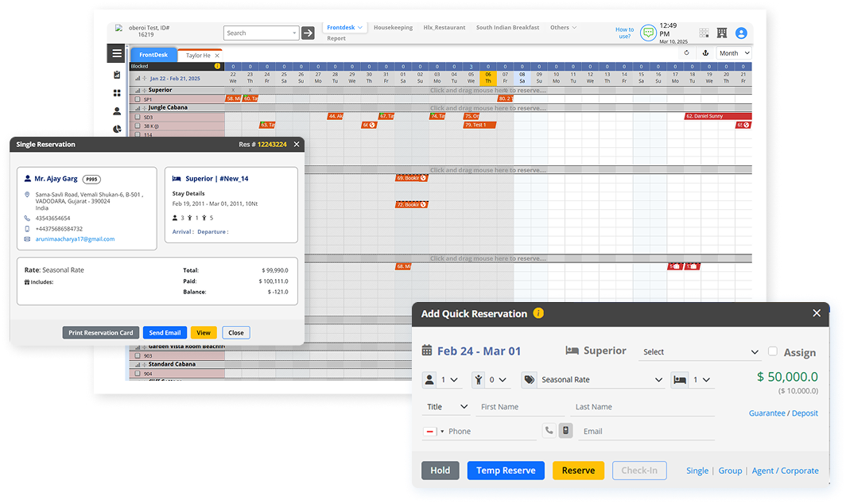Open the apps grid icon in header

(704, 33)
